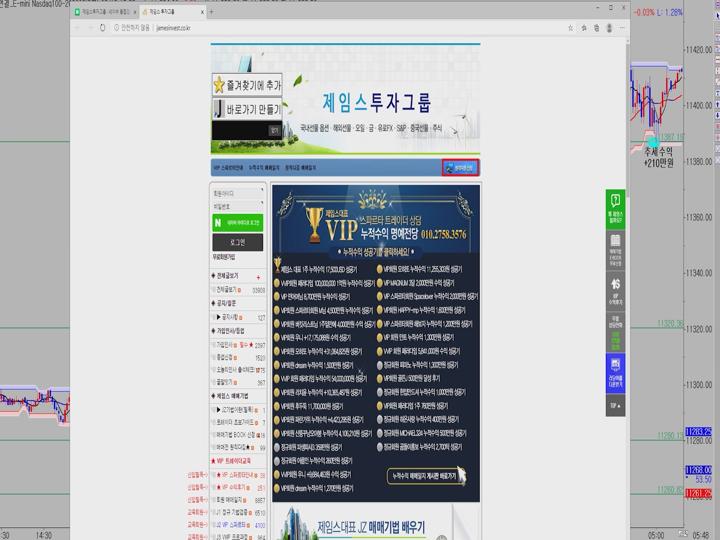This screenshot has width=720, height=540.
Task: Click the gray notebook floating sidebar icon
Action: click(x=615, y=251)
